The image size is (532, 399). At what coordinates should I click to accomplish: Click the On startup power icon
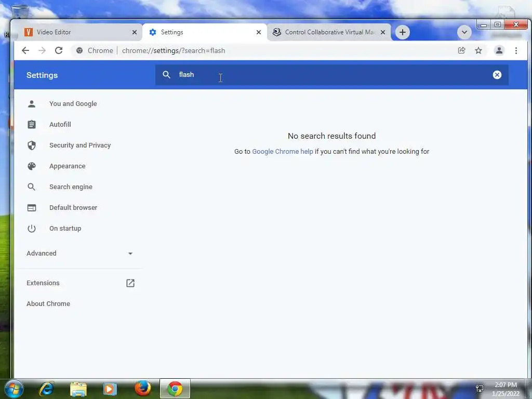coord(32,229)
